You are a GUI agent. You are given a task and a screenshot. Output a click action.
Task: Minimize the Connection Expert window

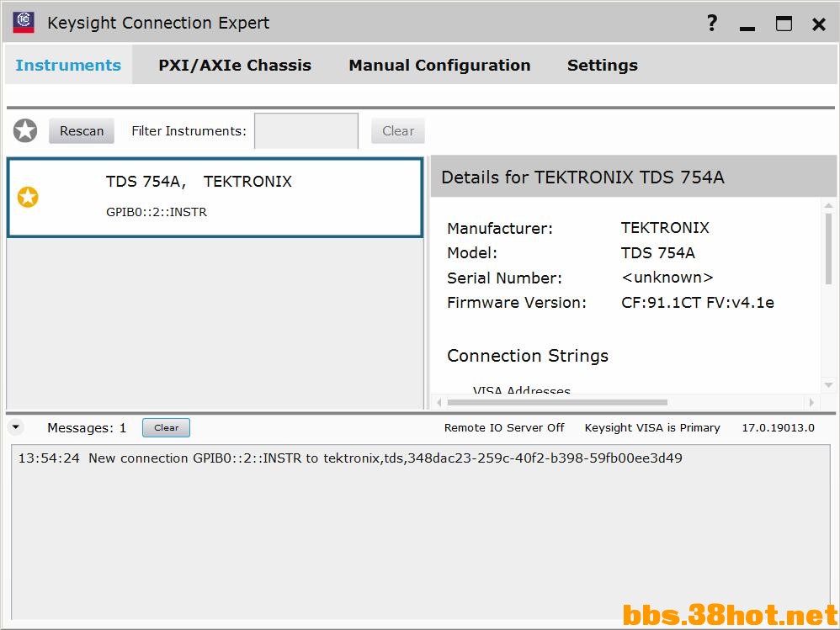click(x=747, y=29)
